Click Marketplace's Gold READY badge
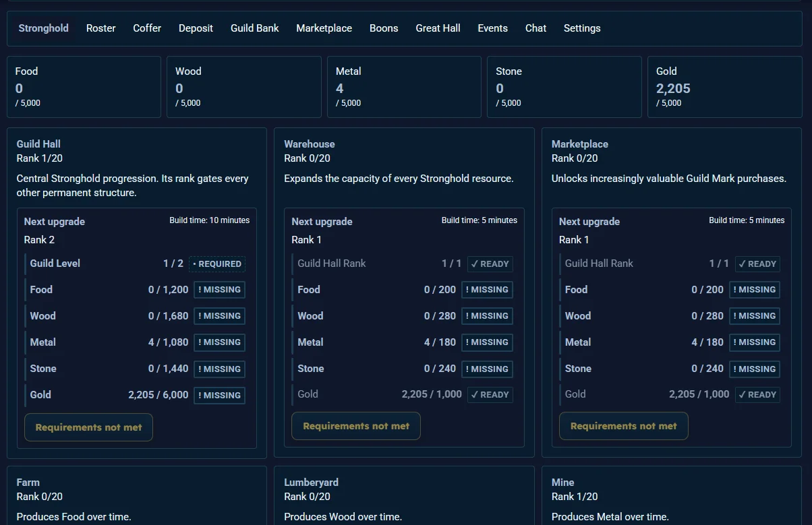Image resolution: width=812 pixels, height=525 pixels. click(x=757, y=395)
